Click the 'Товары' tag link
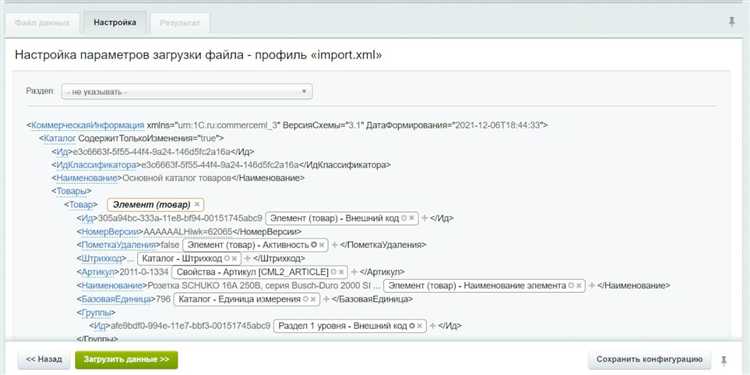Image resolution: width=750 pixels, height=375 pixels. click(71, 191)
